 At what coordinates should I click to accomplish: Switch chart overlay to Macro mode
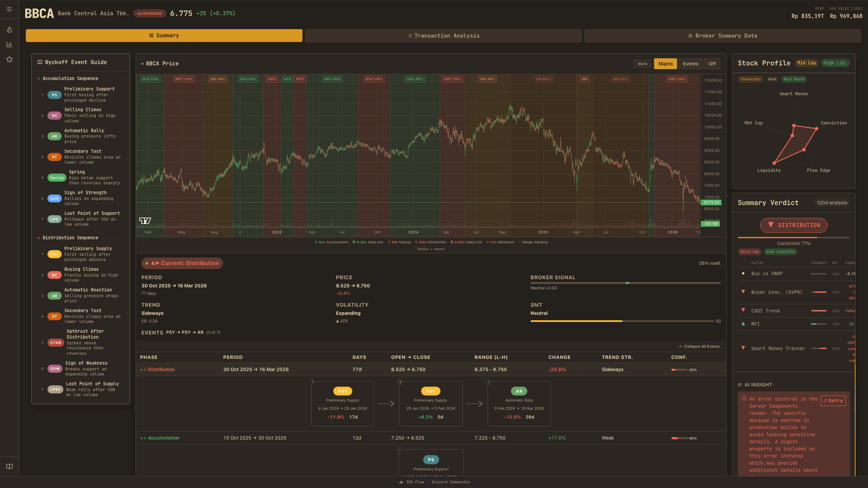665,64
